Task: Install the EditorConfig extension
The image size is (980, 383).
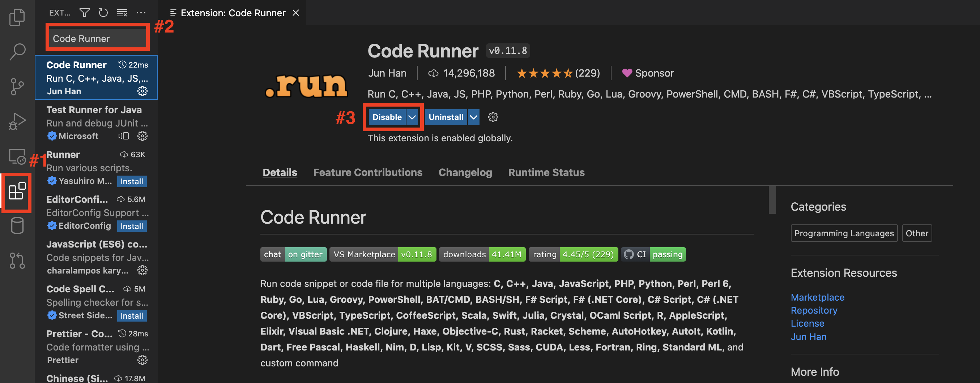Action: [x=132, y=226]
